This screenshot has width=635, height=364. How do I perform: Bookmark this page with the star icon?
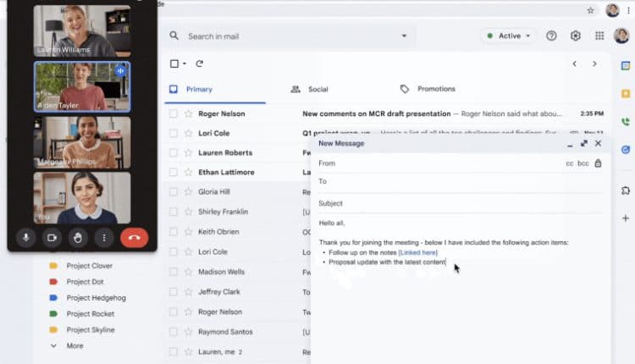coord(590,10)
